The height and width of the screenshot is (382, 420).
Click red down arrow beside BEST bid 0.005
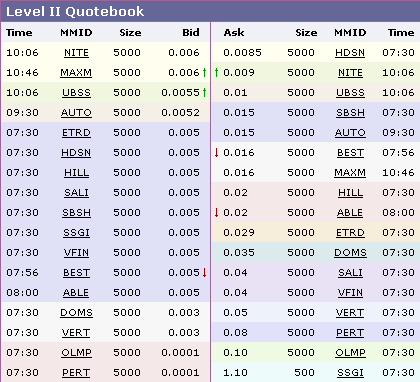pos(204,272)
